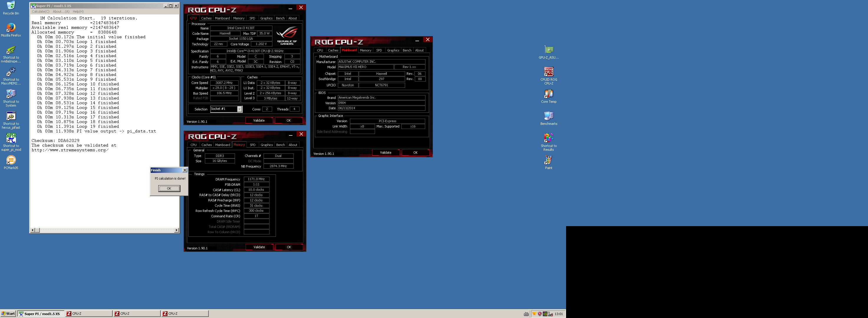Screen dimensions: 868x318
Task: Click the BIOS date field 06/13/2014
Action: point(382,108)
